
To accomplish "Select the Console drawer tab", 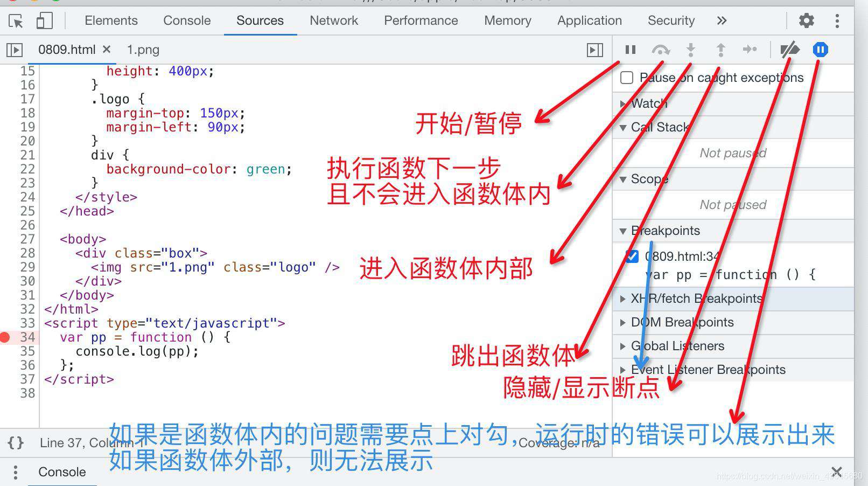I will tap(62, 472).
